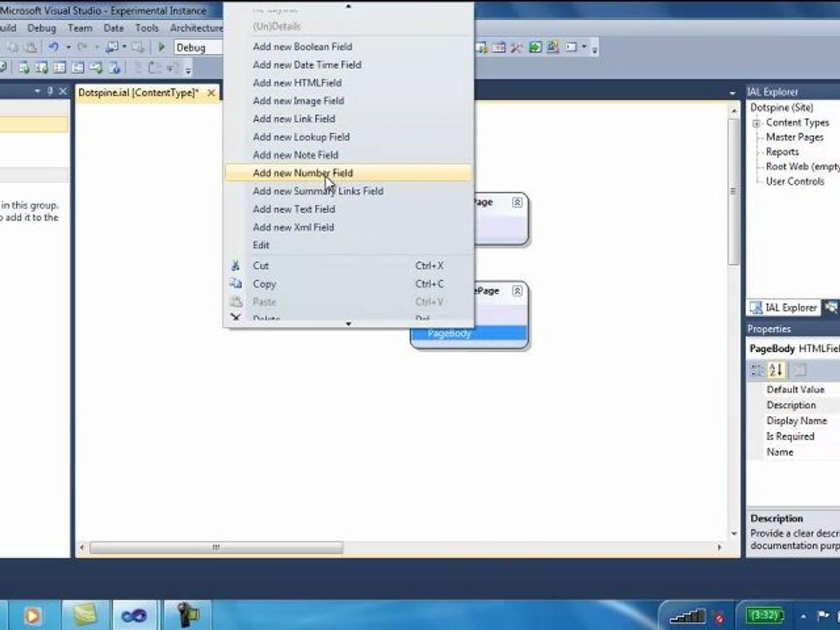The width and height of the screenshot is (840, 630).
Task: Click the grid view icon in second toolbar
Action: tap(60, 68)
